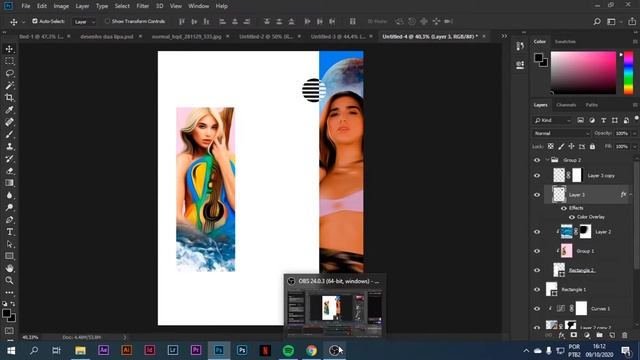The width and height of the screenshot is (640, 360).
Task: Select the Dodge tool
Action: tap(9, 207)
